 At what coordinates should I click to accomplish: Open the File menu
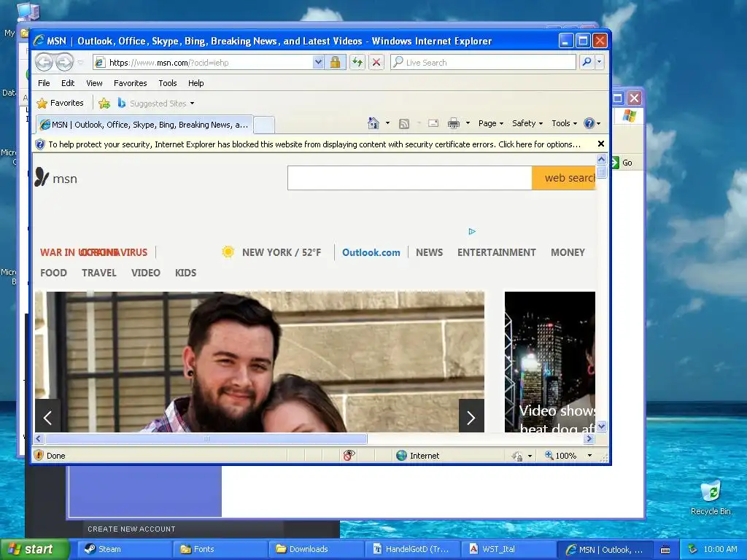pyautogui.click(x=44, y=83)
